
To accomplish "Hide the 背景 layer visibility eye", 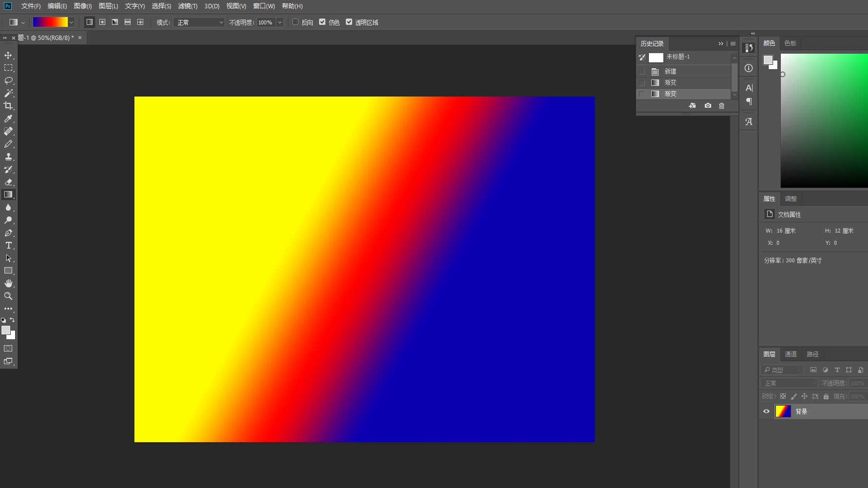I will (766, 411).
